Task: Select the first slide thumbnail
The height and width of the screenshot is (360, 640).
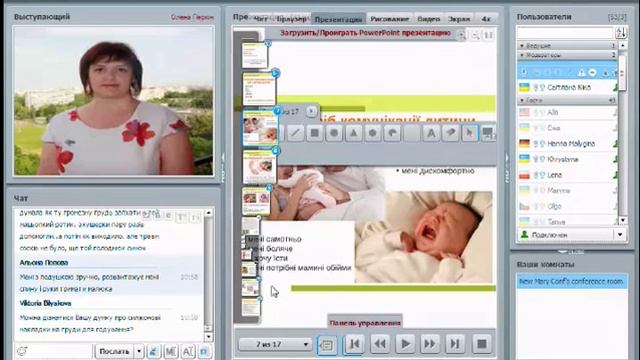Action: click(255, 55)
